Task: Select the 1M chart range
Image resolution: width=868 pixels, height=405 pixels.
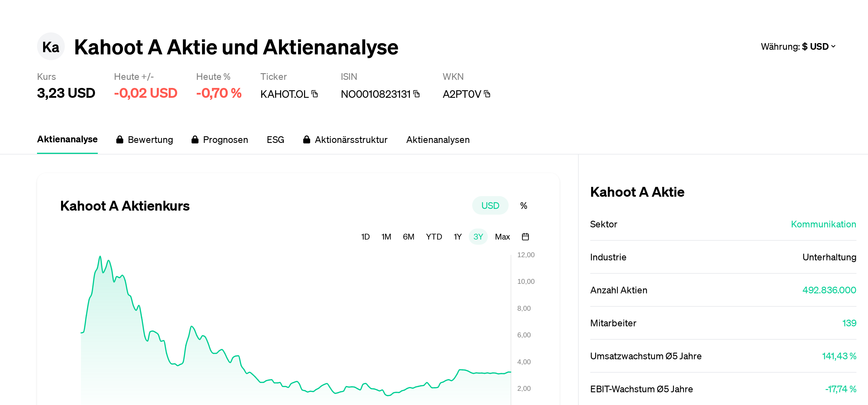Action: click(386, 237)
